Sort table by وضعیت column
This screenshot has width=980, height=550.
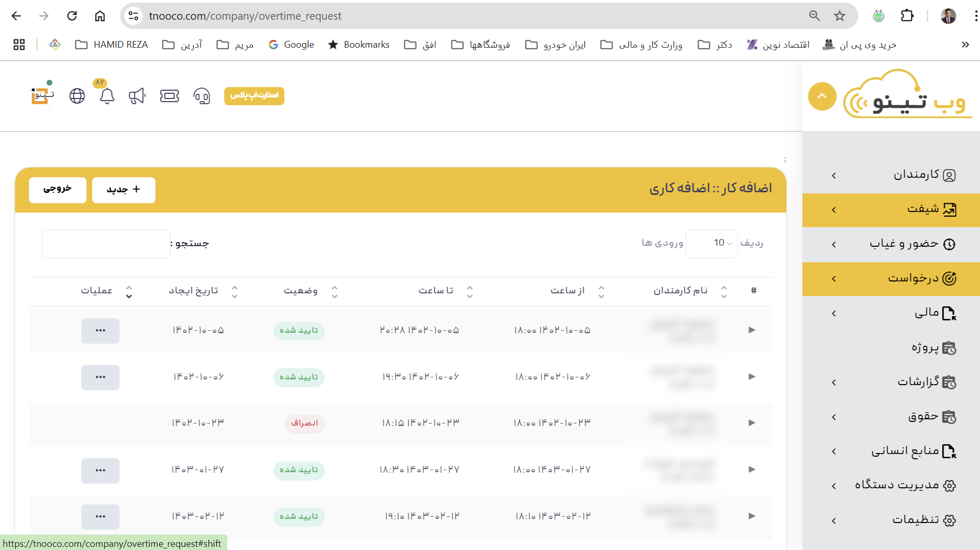334,291
